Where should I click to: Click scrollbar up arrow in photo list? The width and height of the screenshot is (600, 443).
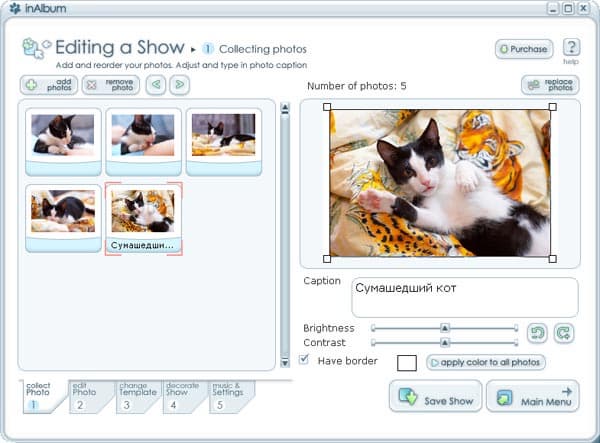[x=285, y=109]
